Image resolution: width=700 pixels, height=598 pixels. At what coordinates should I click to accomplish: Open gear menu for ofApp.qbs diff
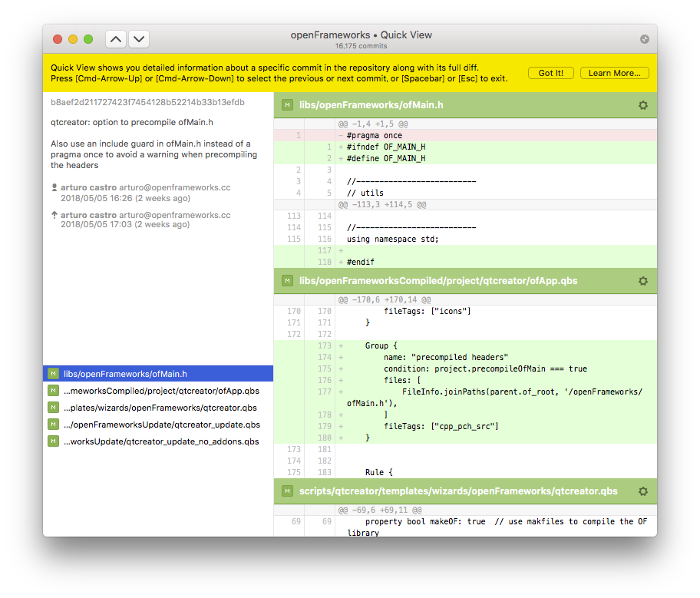click(x=643, y=281)
